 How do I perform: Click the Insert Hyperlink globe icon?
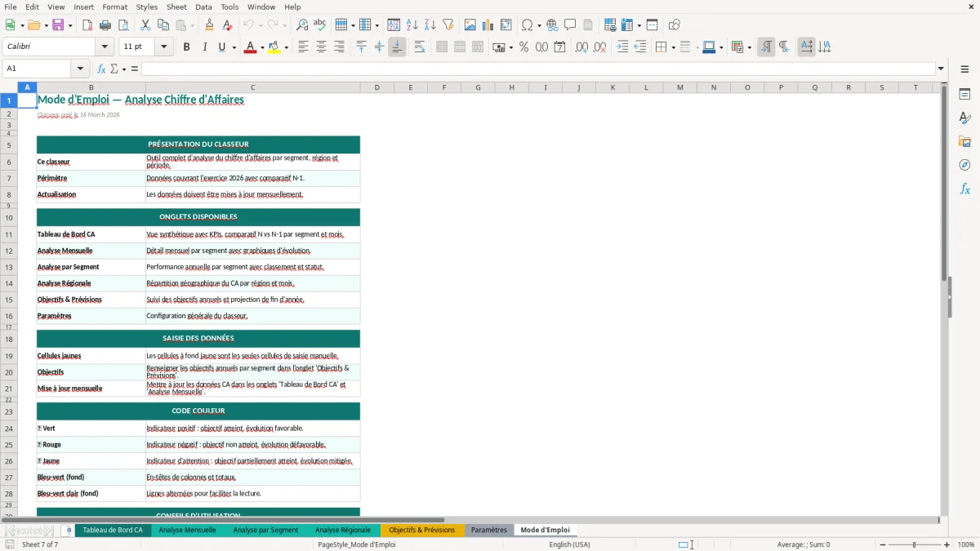pos(552,25)
